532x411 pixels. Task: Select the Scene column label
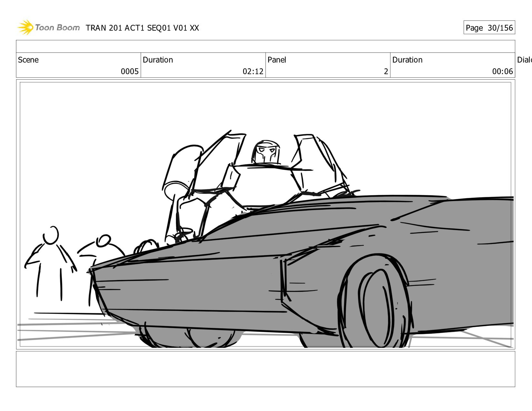click(28, 60)
